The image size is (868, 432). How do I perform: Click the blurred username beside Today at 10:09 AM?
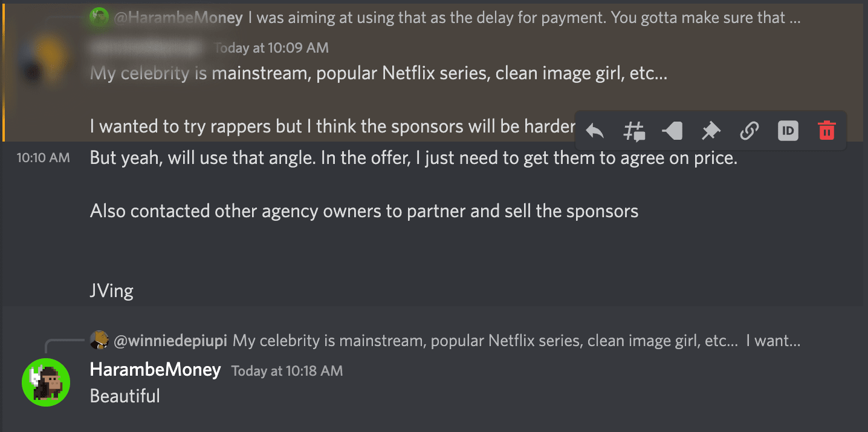pos(147,47)
